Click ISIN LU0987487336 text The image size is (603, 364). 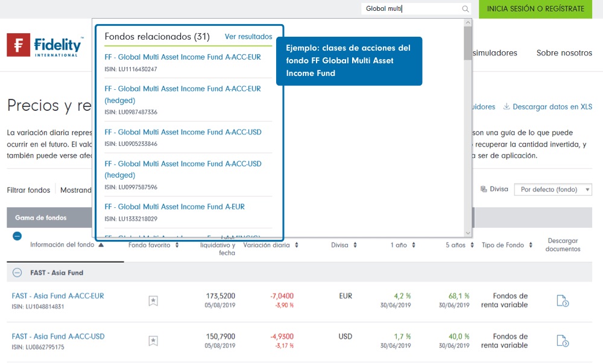tap(131, 112)
